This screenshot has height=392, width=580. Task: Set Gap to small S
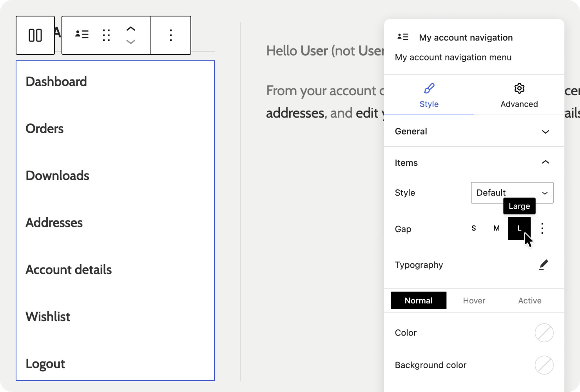click(x=474, y=229)
